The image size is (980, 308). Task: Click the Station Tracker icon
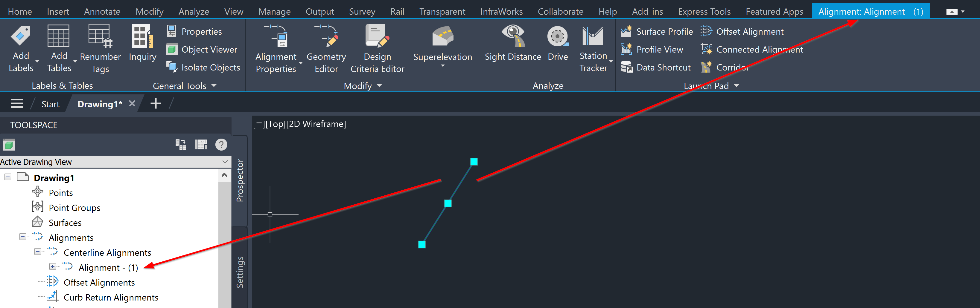593,36
